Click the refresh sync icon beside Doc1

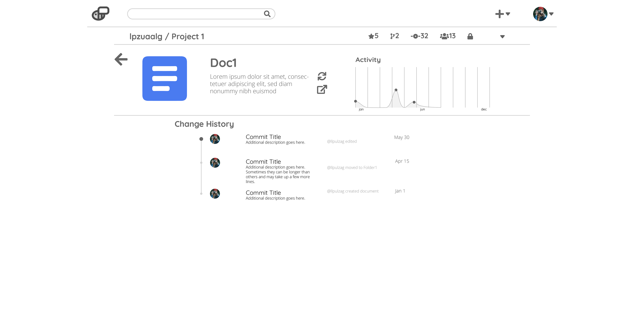322,76
